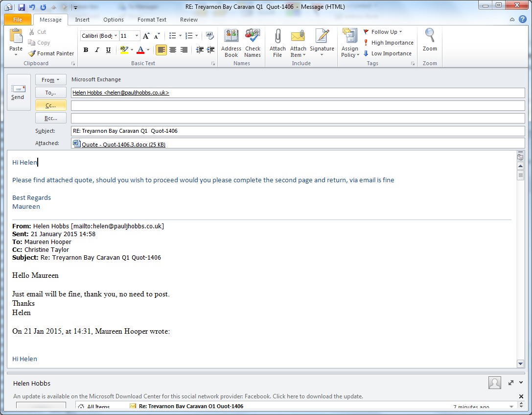
Task: Click in the Subject field
Action: pos(298,131)
